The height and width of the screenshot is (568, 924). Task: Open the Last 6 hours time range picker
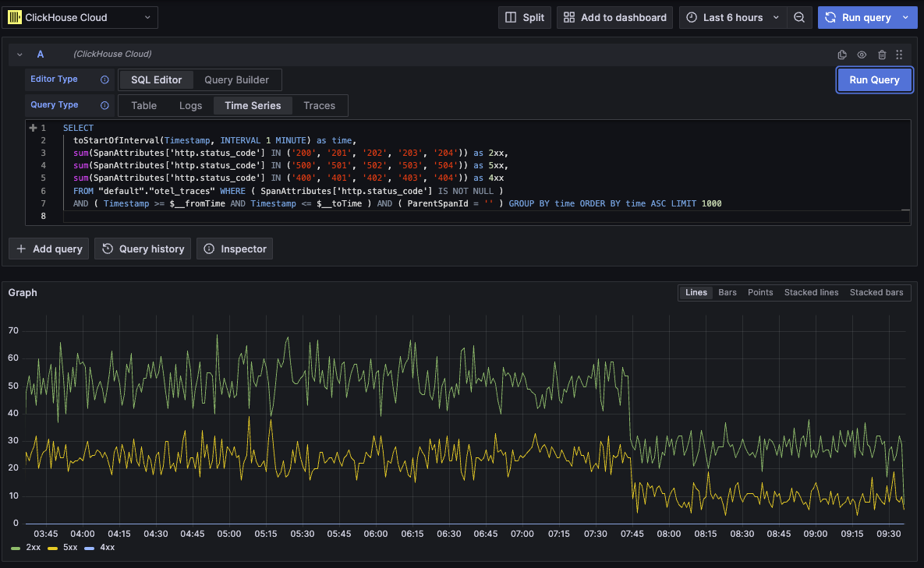click(731, 17)
